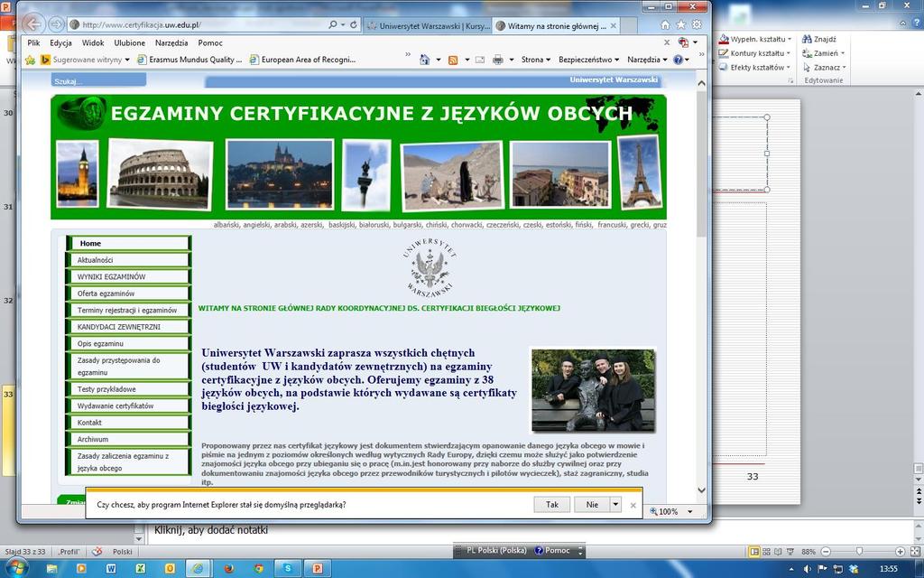
Task: Click Nie in the default browser prompt
Action: point(592,504)
